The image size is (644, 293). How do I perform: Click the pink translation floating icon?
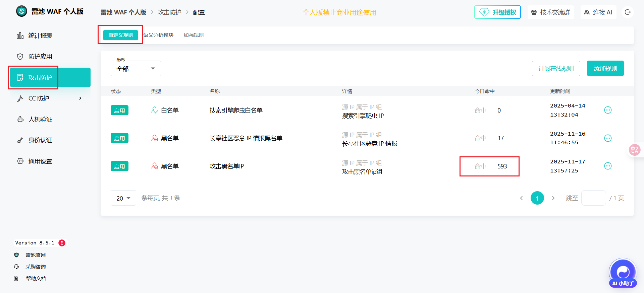(x=635, y=150)
